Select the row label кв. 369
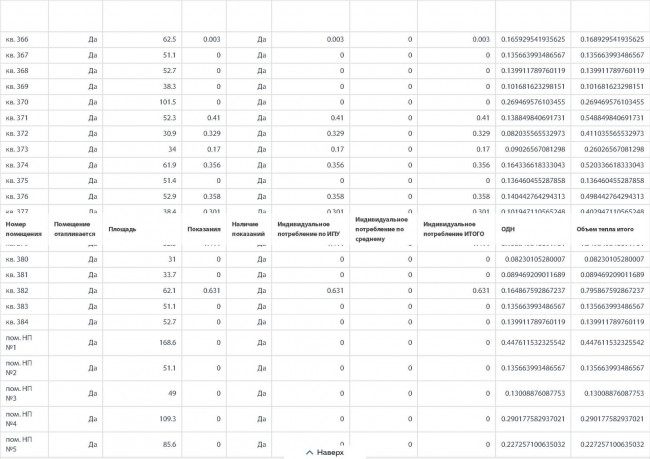650x459 pixels. pyautogui.click(x=17, y=87)
